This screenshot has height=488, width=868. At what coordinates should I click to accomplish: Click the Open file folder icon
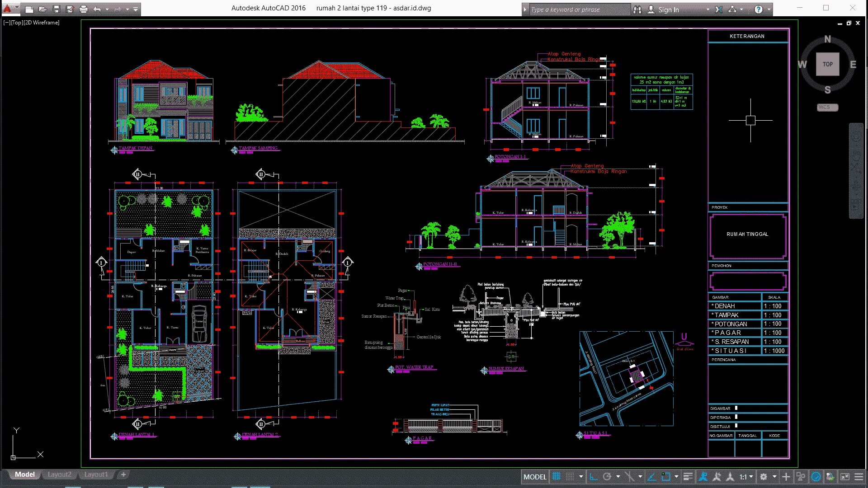(x=42, y=9)
